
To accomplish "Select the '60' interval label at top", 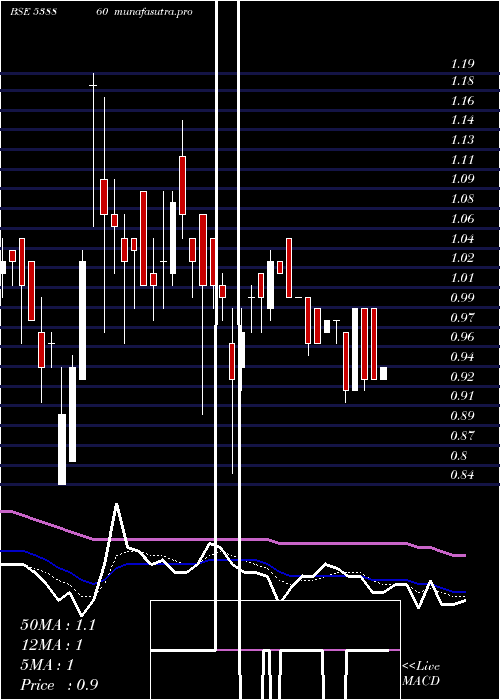I will point(102,12).
